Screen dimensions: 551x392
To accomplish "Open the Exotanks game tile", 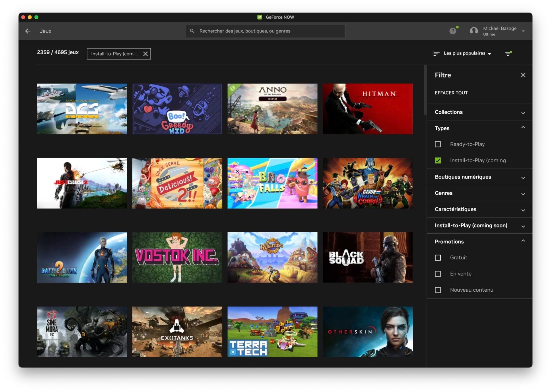I will (177, 332).
